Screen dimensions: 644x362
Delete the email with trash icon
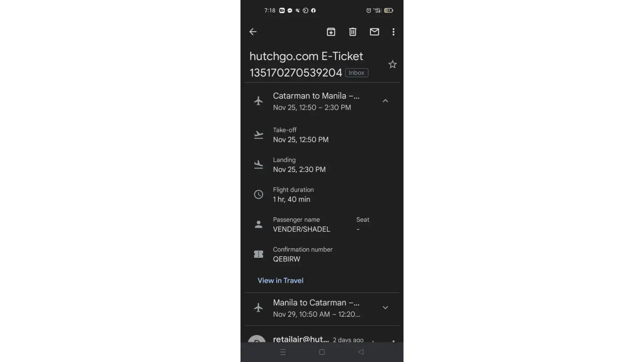(353, 32)
